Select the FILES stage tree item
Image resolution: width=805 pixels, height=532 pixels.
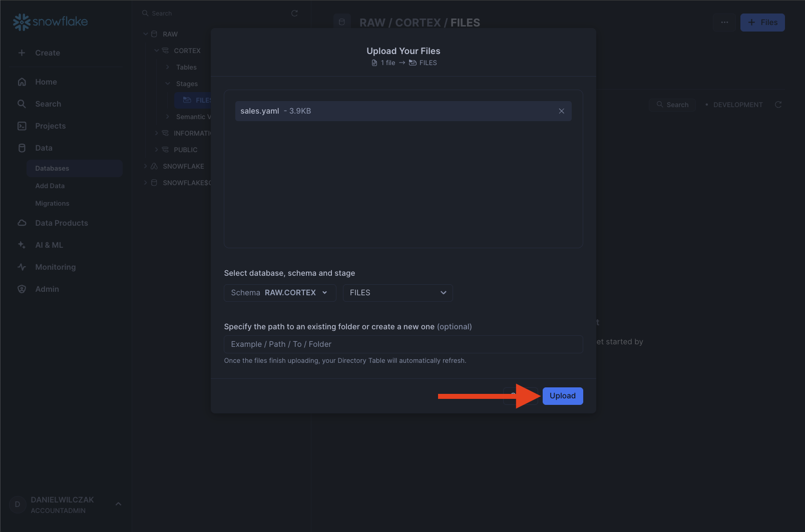(193, 100)
